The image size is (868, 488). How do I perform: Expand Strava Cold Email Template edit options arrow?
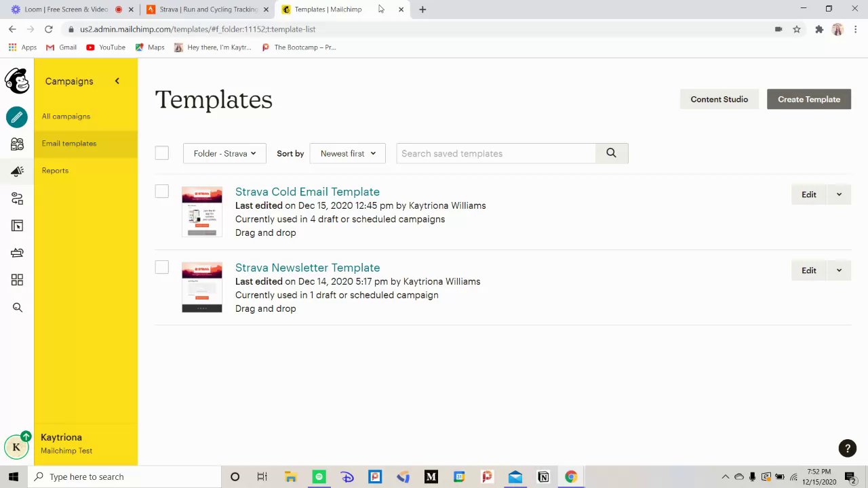(839, 195)
